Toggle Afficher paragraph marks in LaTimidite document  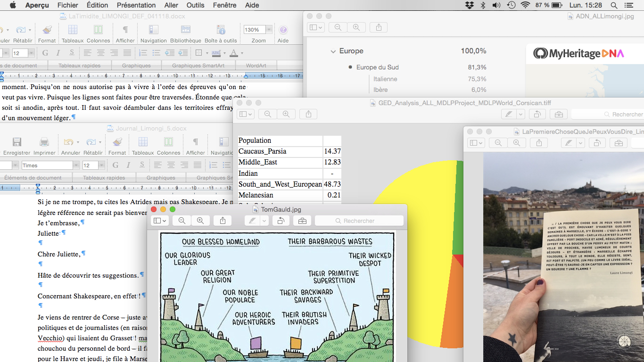point(125,30)
